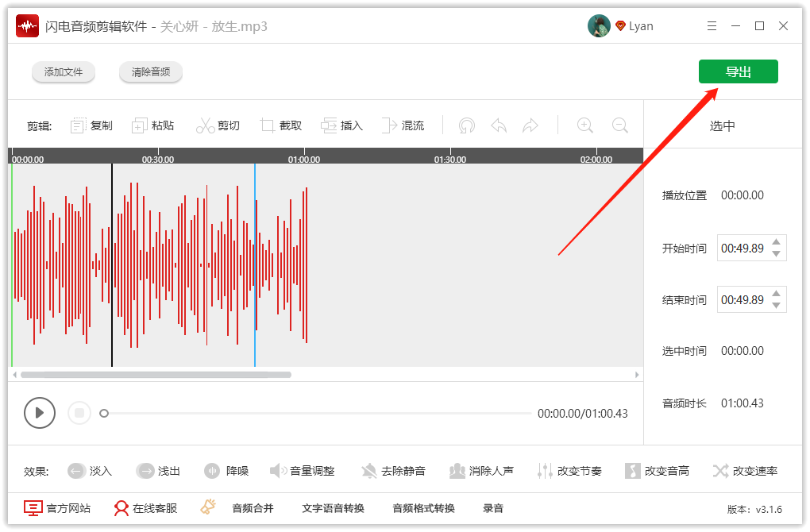Decrease the end time using the down arrow
Screen dimensions: 810x532
pyautogui.click(x=775, y=305)
